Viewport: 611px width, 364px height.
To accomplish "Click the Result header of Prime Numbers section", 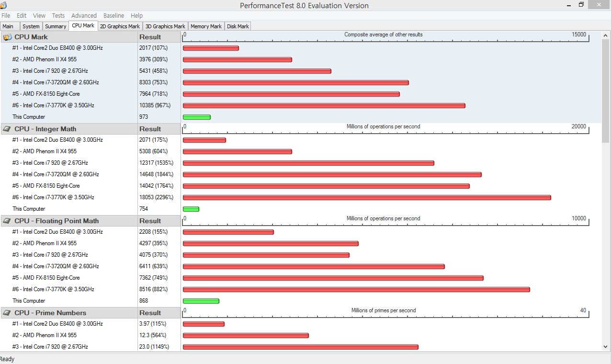I will pos(159,313).
